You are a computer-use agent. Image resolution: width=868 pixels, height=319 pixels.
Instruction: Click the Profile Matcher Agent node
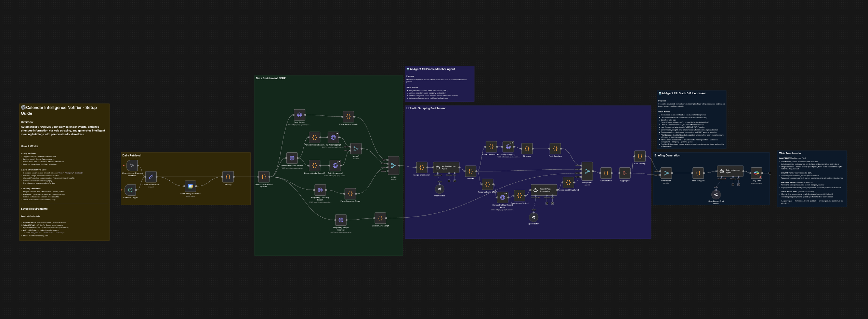coord(446,167)
